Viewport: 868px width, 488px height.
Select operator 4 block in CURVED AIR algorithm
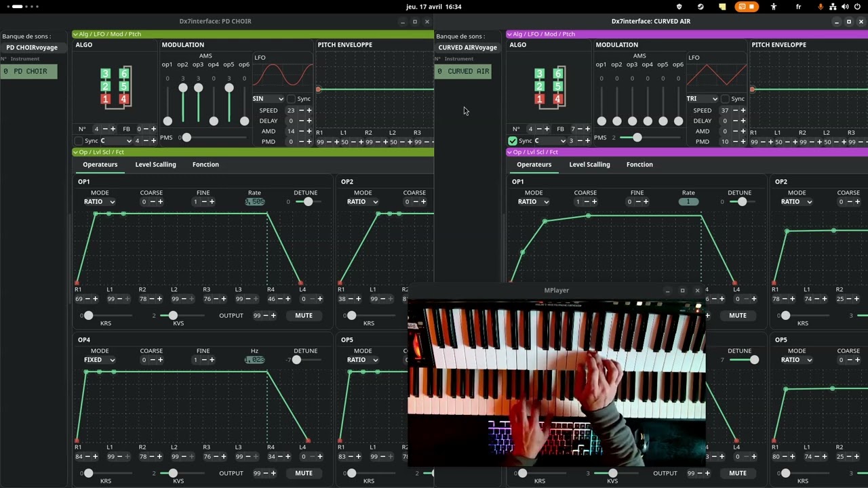(557, 99)
